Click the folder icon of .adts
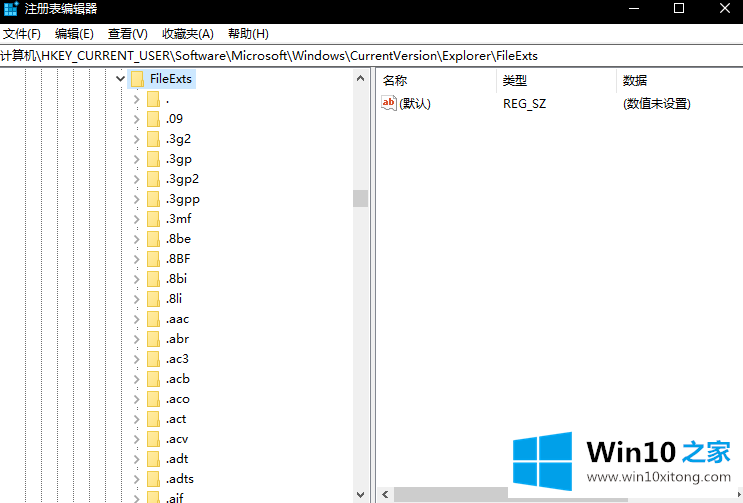This screenshot has height=503, width=743. (x=153, y=479)
